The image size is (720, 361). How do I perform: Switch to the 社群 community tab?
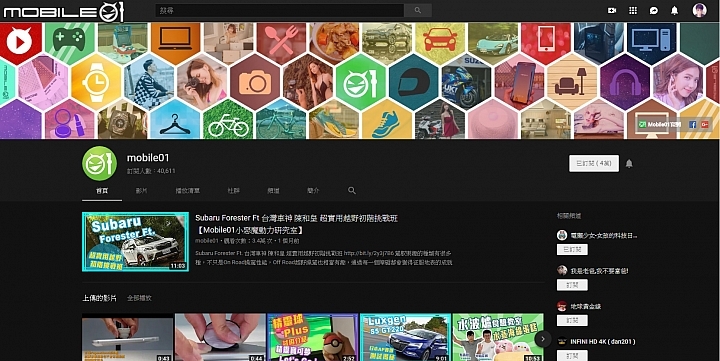[x=234, y=191]
